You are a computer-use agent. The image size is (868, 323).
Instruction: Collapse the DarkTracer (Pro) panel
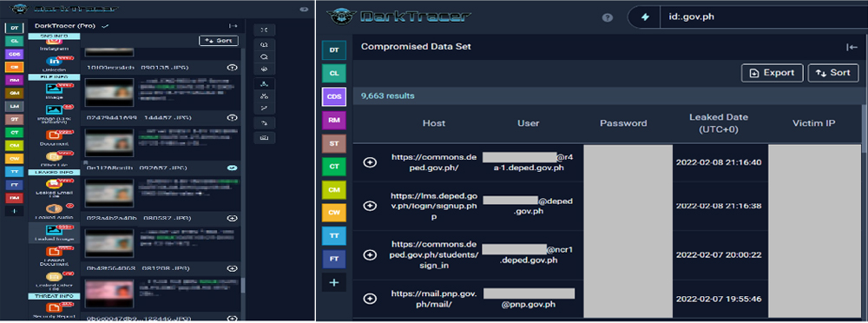(233, 26)
